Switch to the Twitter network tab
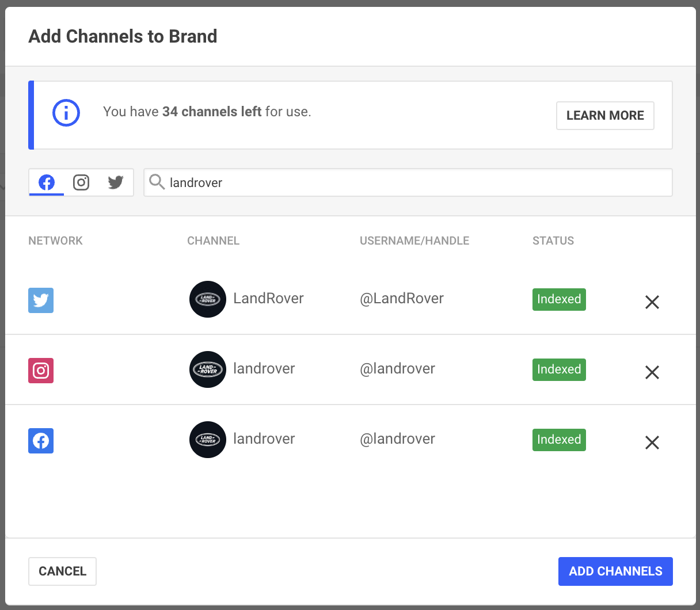Viewport: 700px width, 610px height. click(x=116, y=182)
